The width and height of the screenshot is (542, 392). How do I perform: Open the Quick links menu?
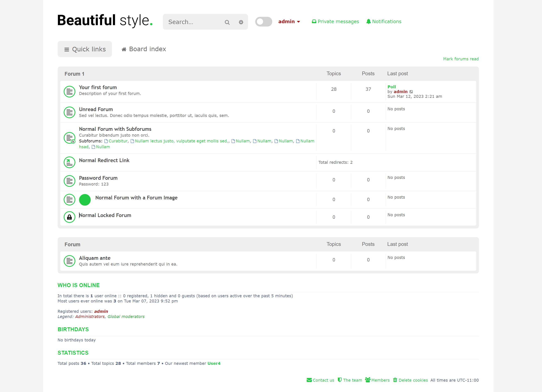85,49
